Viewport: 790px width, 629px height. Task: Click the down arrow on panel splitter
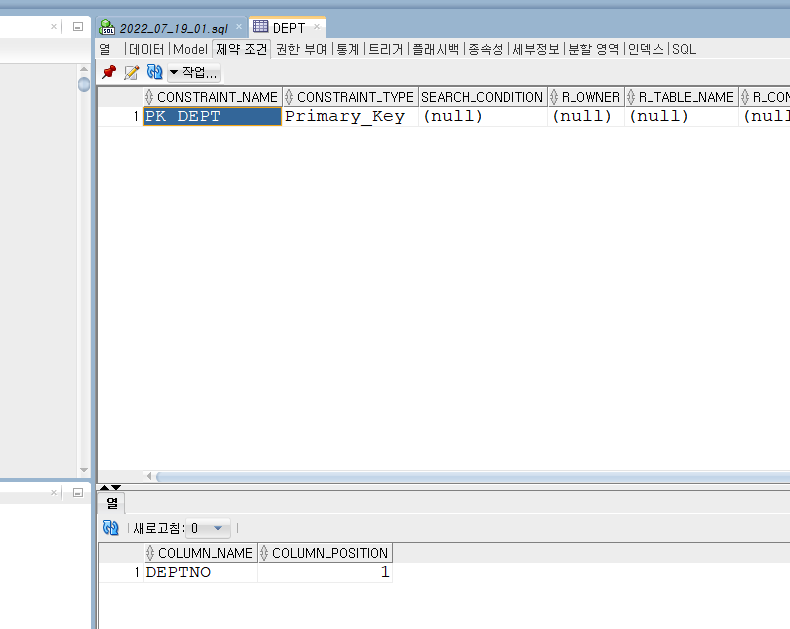[116, 487]
